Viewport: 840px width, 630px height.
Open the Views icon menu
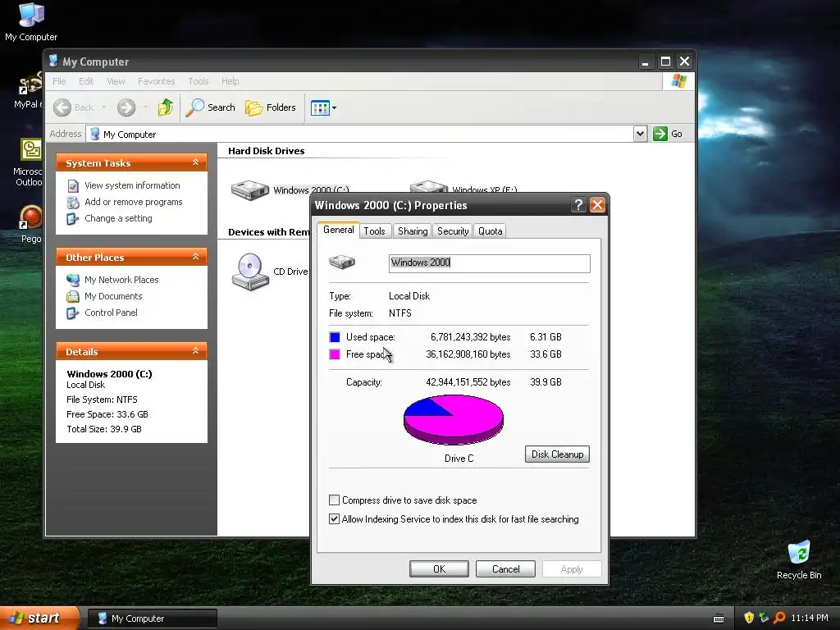click(x=323, y=108)
